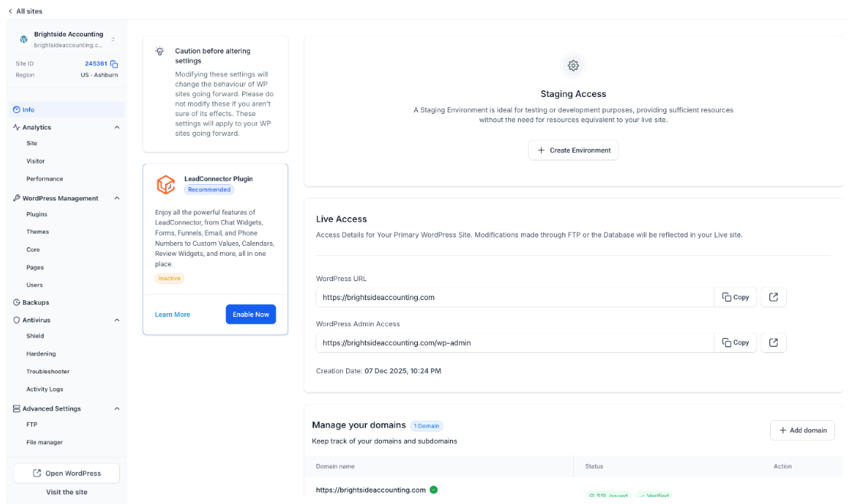Click the WordPress URL field

click(515, 297)
